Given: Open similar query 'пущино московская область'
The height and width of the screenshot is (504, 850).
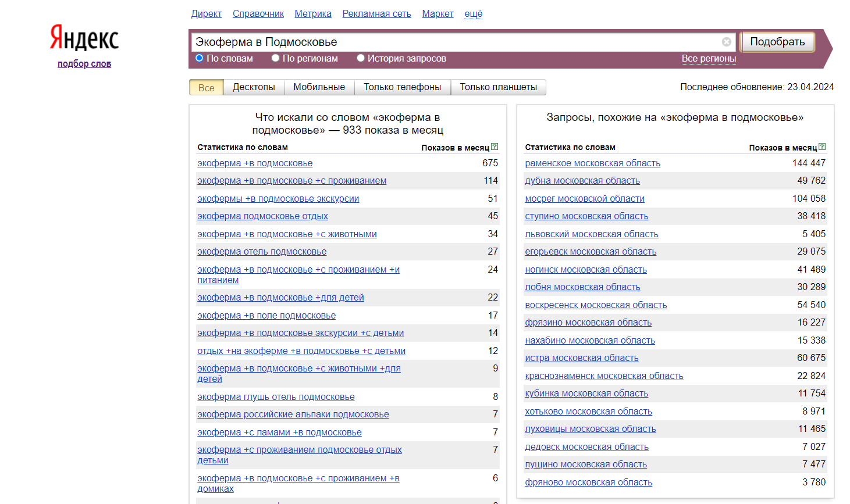Looking at the screenshot, I should [x=586, y=464].
